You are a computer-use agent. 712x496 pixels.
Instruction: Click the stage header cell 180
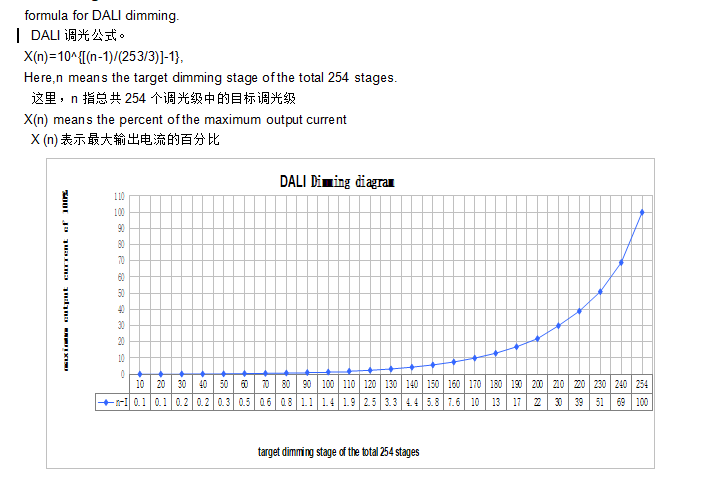coord(496,384)
